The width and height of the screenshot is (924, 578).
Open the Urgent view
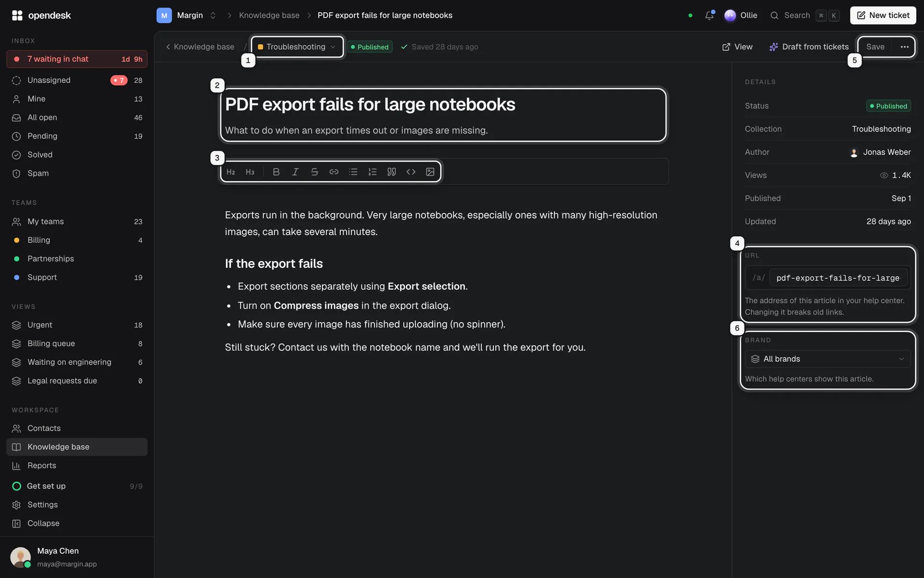(77, 325)
